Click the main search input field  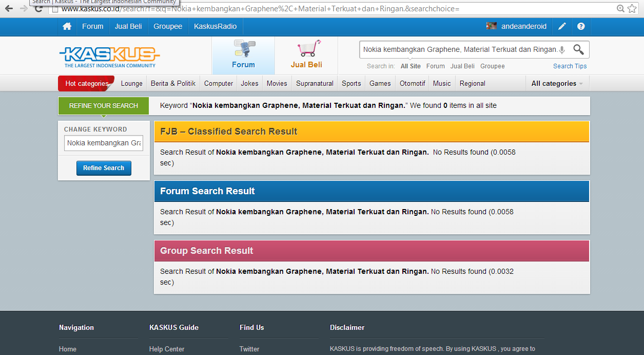pos(459,50)
